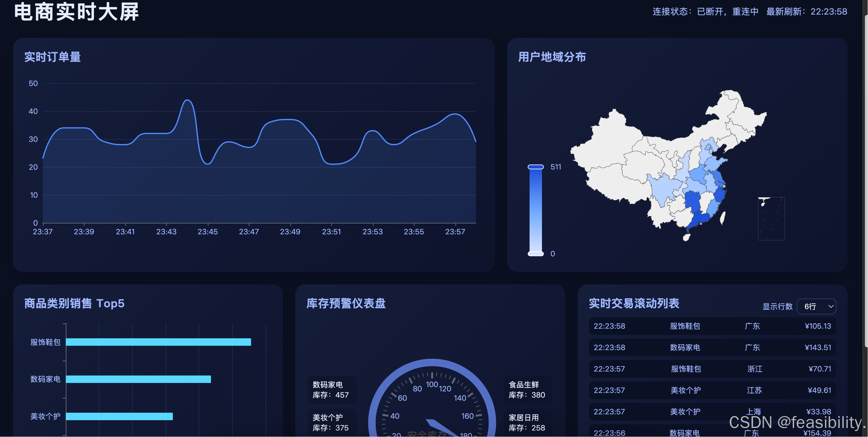Viewport: 868px width, 437px height.
Task: Select the 江苏 transaction row ¥49.61
Action: (x=712, y=390)
